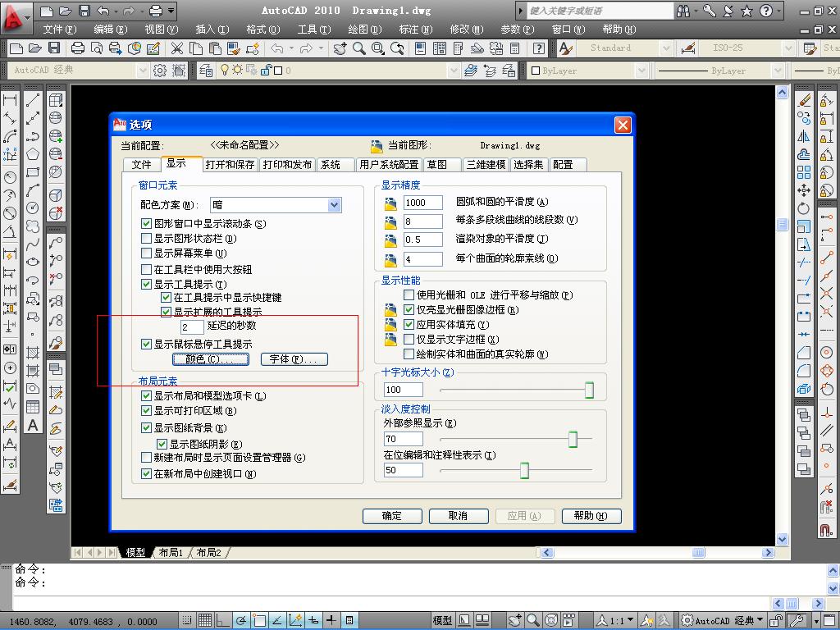Open the 字体 settings button
Image resolution: width=840 pixels, height=630 pixels.
(x=294, y=359)
